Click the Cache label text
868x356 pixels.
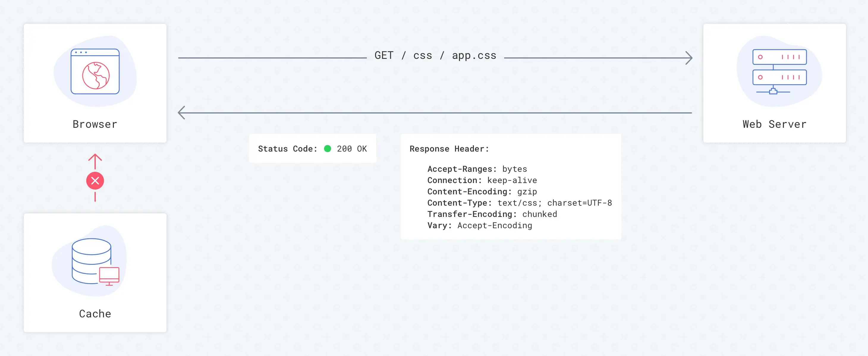point(95,314)
